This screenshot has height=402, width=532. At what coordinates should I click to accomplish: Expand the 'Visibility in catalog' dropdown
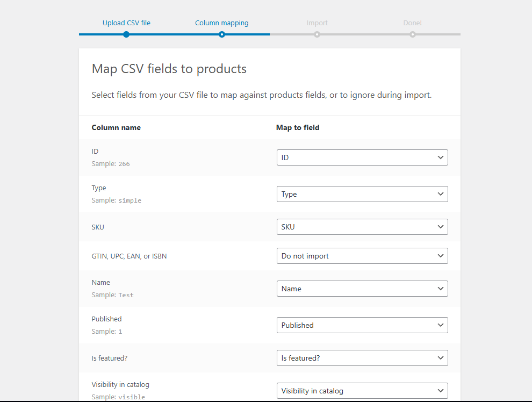point(362,391)
